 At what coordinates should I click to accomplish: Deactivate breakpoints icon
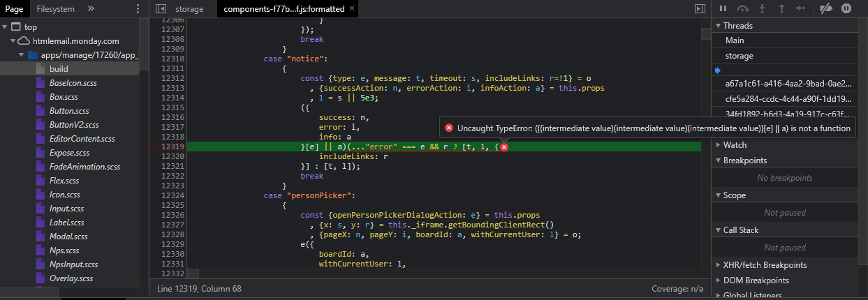tap(825, 8)
